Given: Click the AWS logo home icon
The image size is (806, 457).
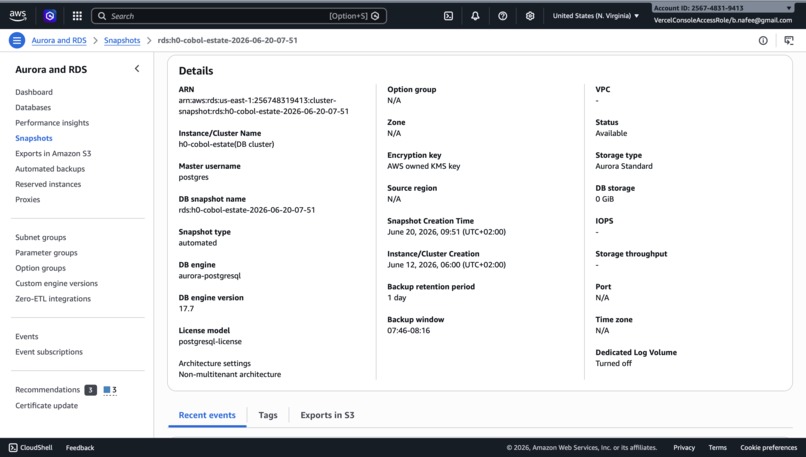Looking at the screenshot, I should pos(18,15).
